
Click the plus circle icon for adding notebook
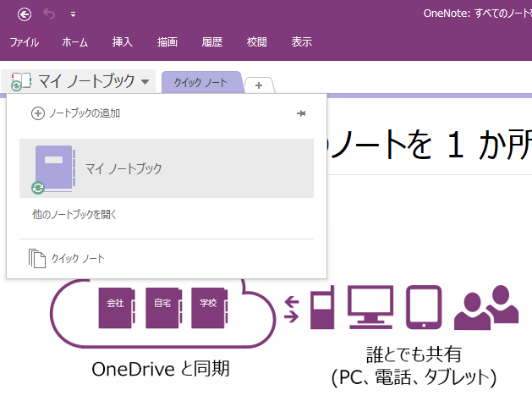point(38,113)
